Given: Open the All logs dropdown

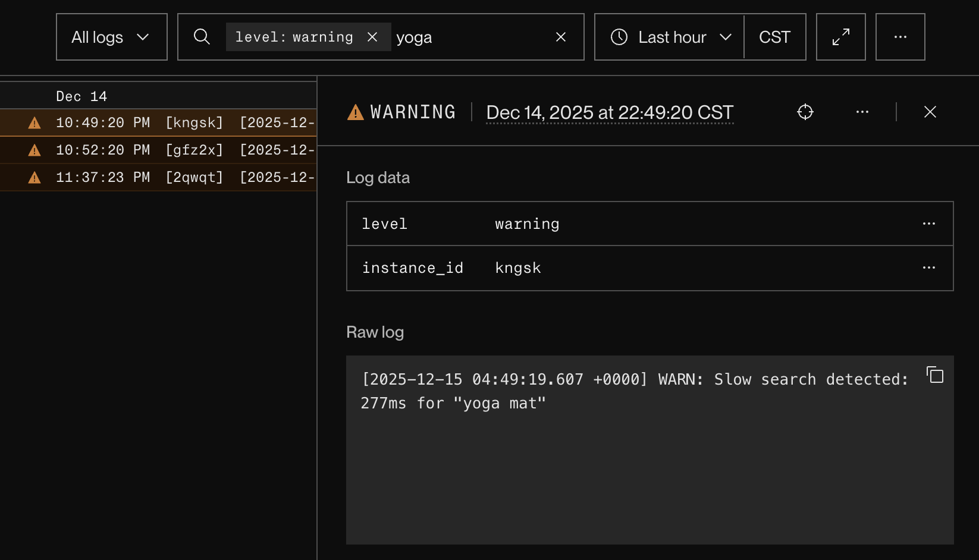Looking at the screenshot, I should [111, 37].
